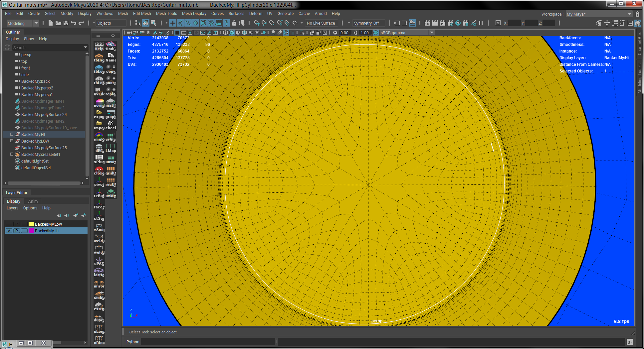Open the Workspace My Maya dropdown

[599, 14]
